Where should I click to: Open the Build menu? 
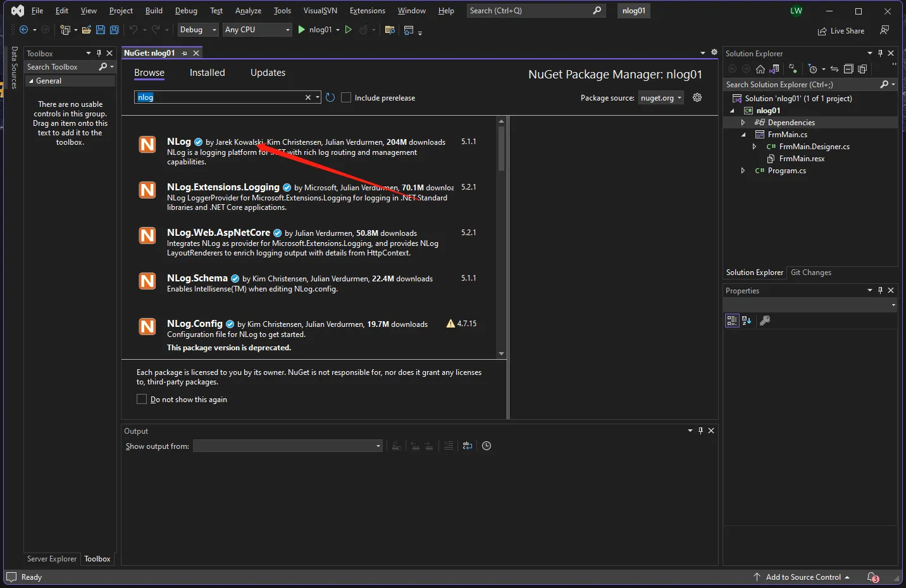(154, 11)
